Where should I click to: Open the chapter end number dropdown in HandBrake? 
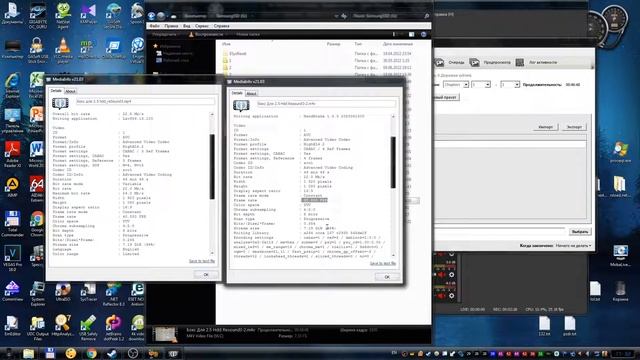510,84
